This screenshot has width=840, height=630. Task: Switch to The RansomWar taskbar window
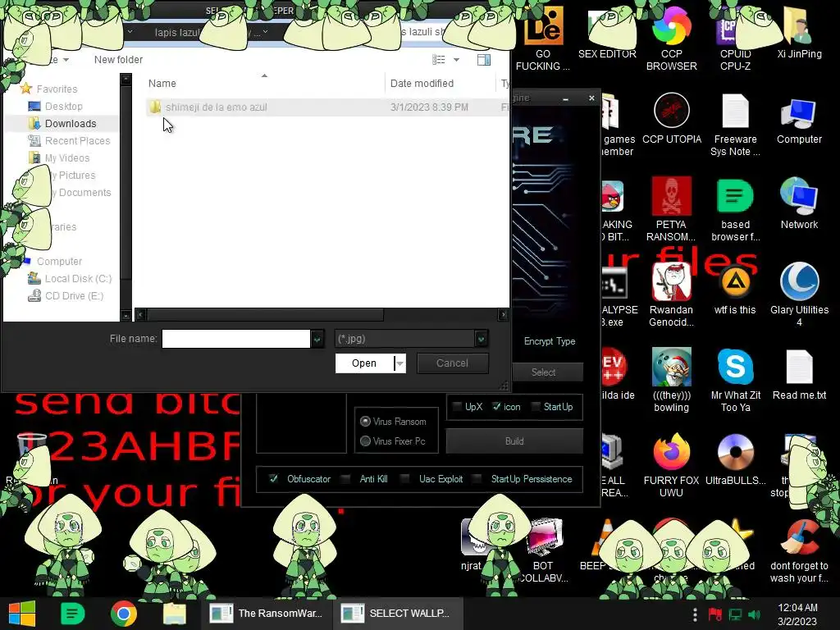267,614
